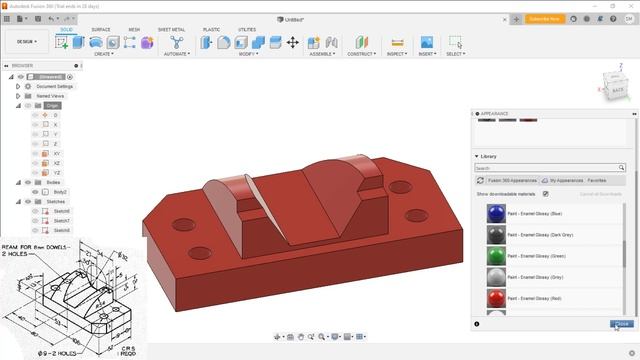Open the DESIGN workspace dropdown
This screenshot has height=360, width=640.
coord(27,42)
